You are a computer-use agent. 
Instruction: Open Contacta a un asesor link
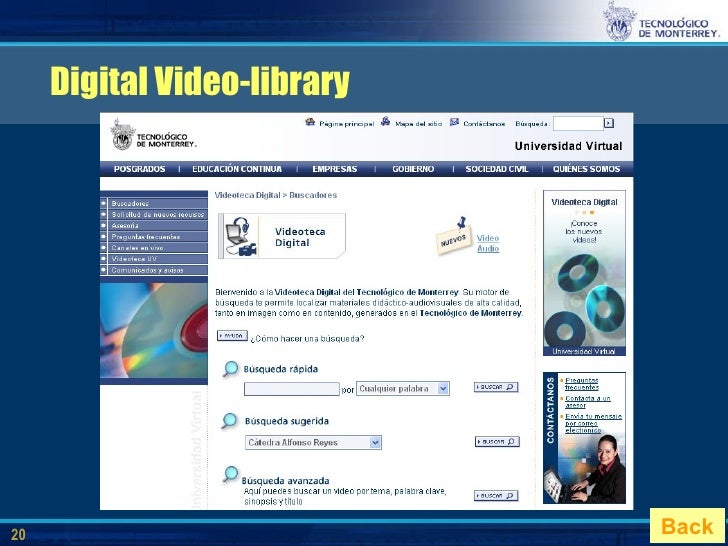pyautogui.click(x=587, y=402)
